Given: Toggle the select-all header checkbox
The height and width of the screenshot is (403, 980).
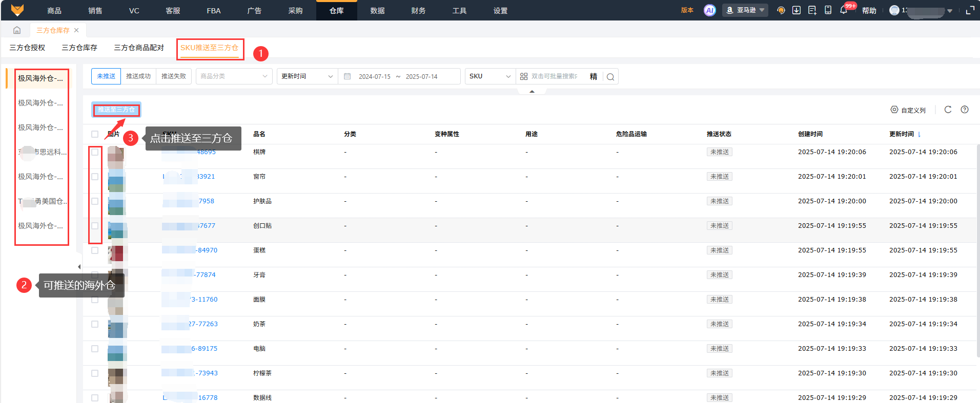Looking at the screenshot, I should (95, 134).
